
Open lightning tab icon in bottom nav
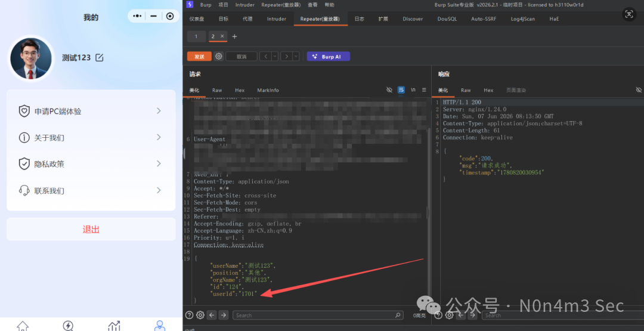[x=68, y=326]
